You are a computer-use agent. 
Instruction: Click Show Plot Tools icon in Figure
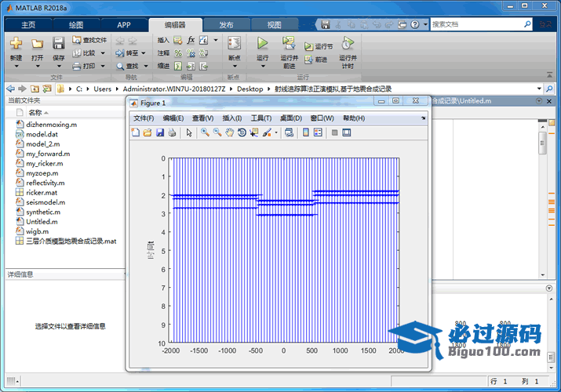click(x=346, y=133)
